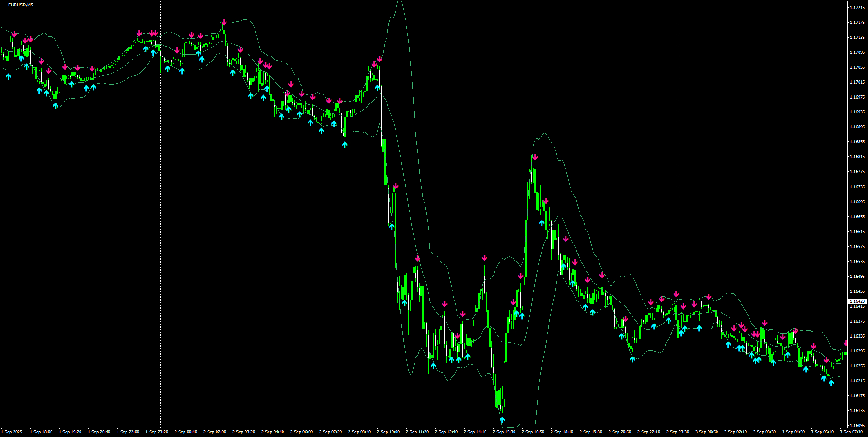868x437 pixels.
Task: Click price axis label 1.16295
Action: coord(857,351)
